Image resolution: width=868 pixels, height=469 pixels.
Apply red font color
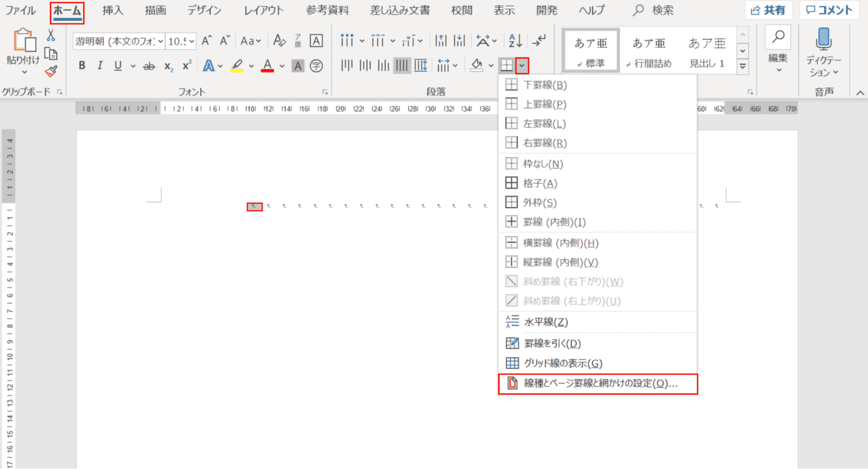click(x=268, y=66)
